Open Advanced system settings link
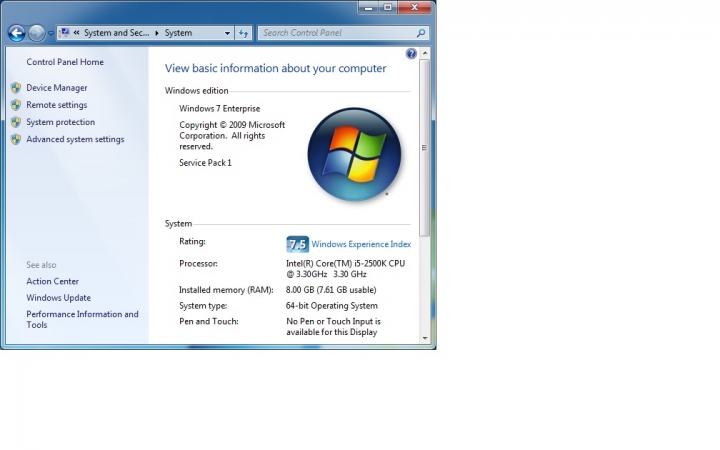Image resolution: width=720 pixels, height=450 pixels. [75, 139]
